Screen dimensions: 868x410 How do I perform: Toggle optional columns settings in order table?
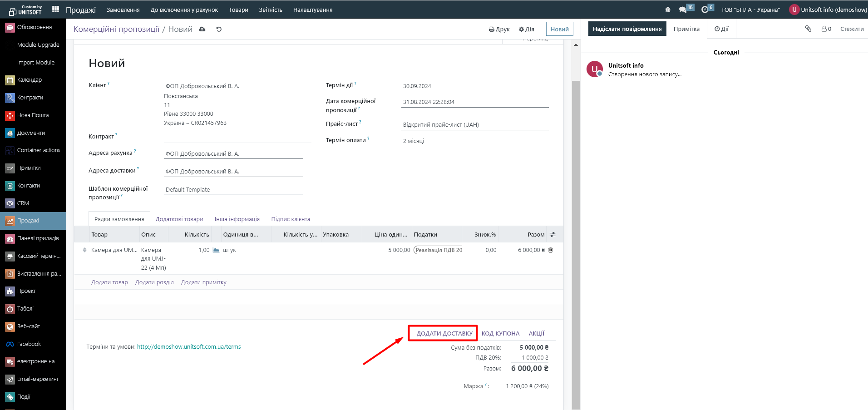tap(552, 235)
